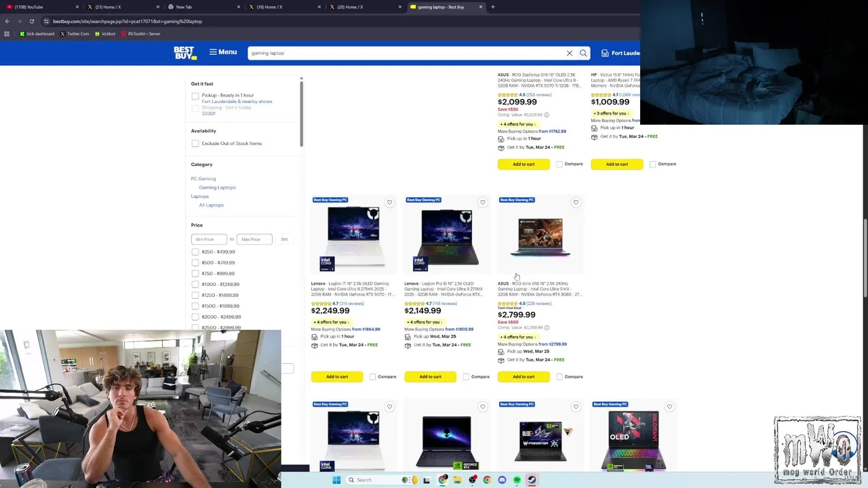
Task: Tick Compare for the ASUS ROG Zephyrus G16
Action: tap(559, 164)
